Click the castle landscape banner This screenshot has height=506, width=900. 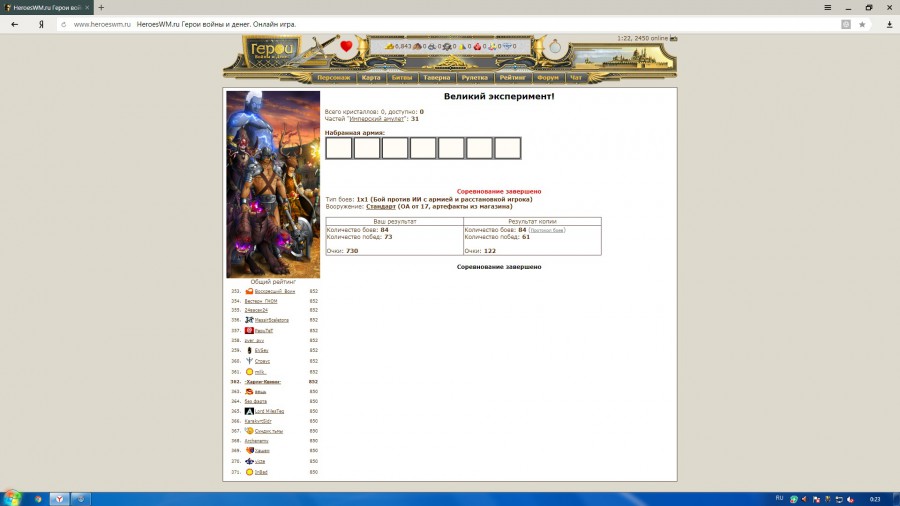pyautogui.click(x=622, y=57)
